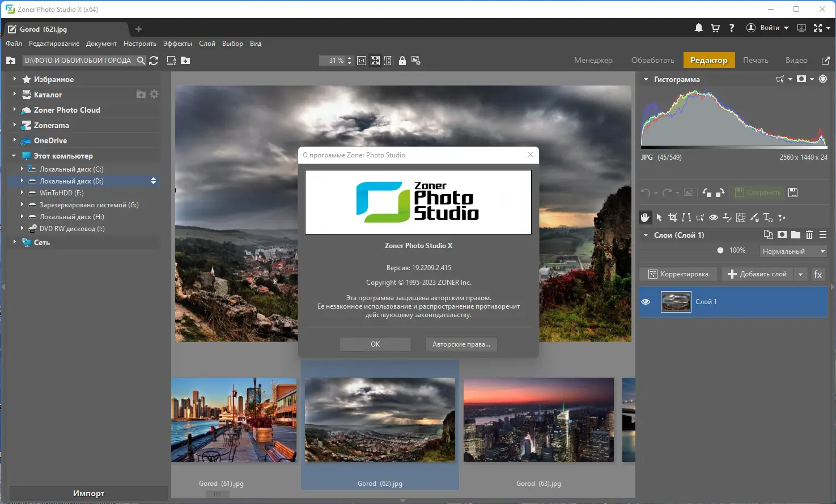Click the zoom percentage stepper arrows
The width and height of the screenshot is (836, 504).
coord(350,61)
